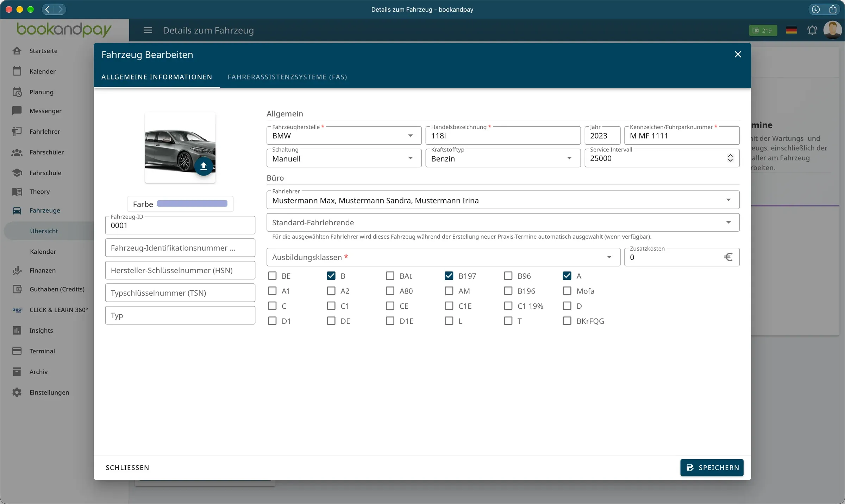Screen dimensions: 845x504
Task: Click the Startseite home icon
Action: point(17,51)
